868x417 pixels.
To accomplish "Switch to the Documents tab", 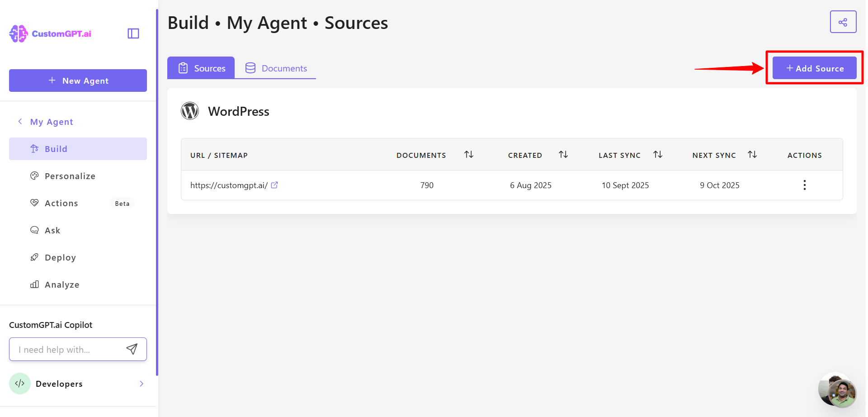I will click(x=276, y=68).
